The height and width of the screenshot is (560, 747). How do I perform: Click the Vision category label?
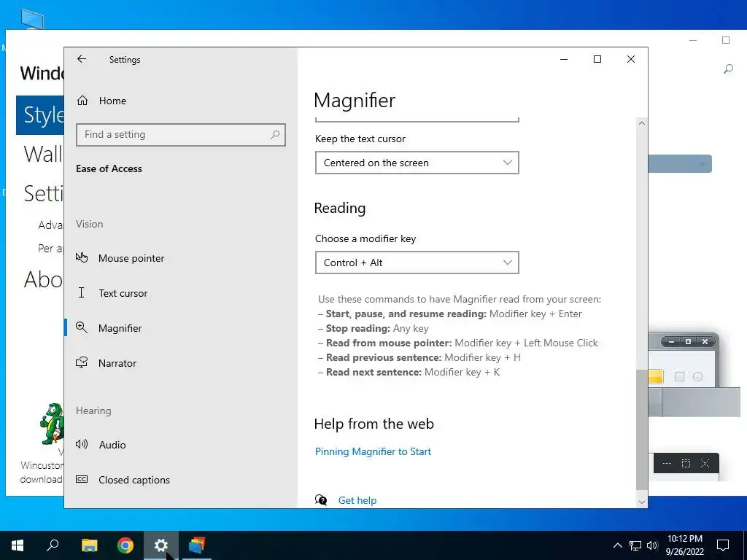tap(89, 224)
